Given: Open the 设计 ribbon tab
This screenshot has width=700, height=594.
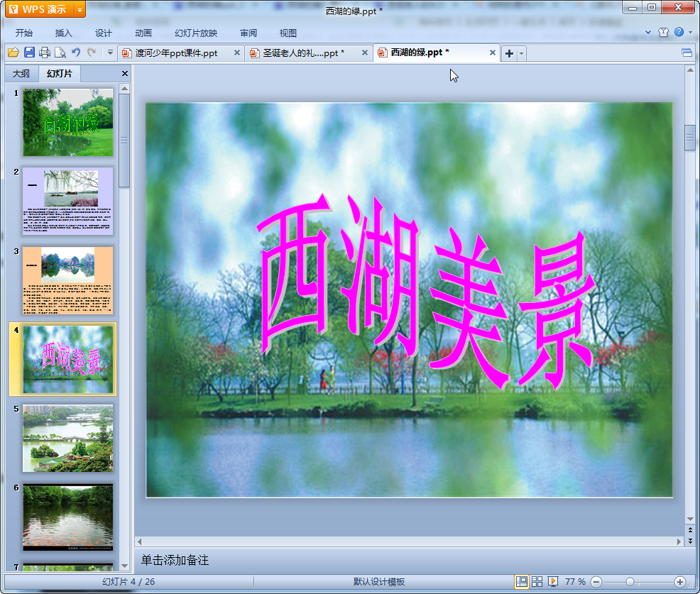Looking at the screenshot, I should 103,33.
